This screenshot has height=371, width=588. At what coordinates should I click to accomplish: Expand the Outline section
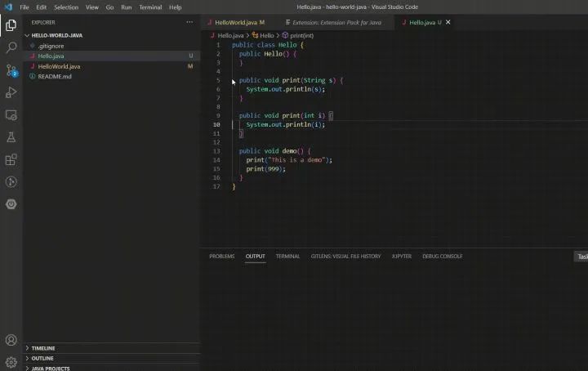coord(42,358)
